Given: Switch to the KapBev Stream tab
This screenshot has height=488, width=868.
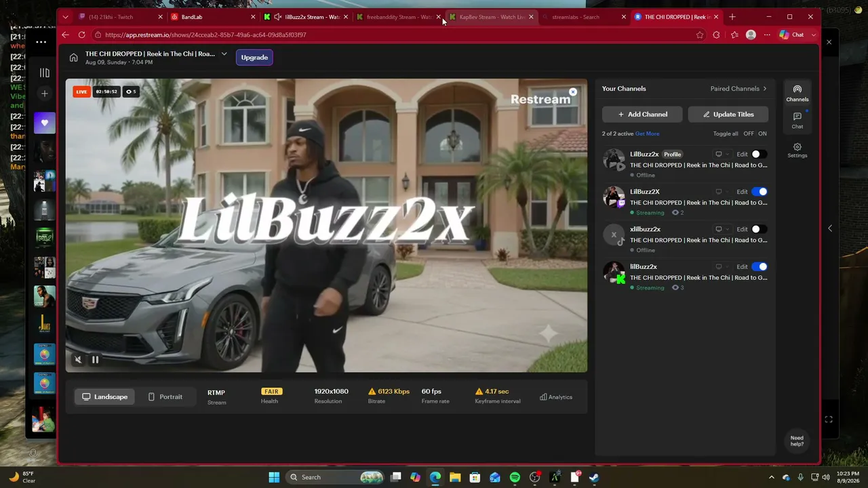Looking at the screenshot, I should click(x=492, y=17).
